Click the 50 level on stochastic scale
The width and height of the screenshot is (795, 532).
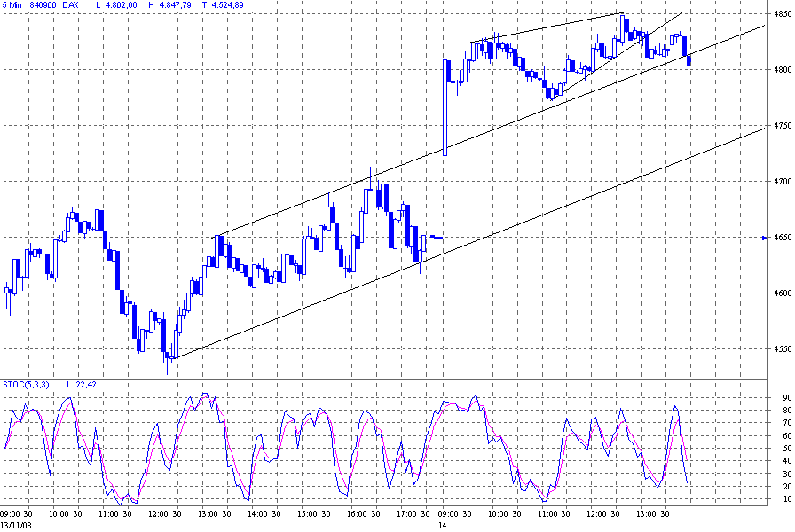pos(787,449)
